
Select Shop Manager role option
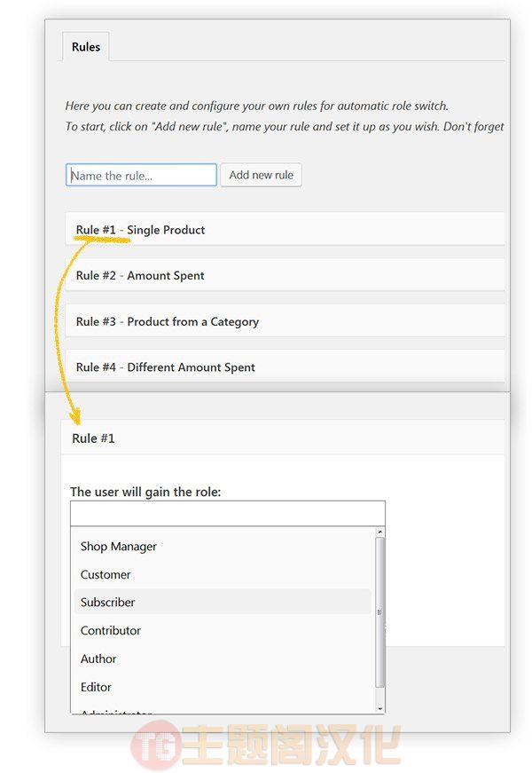(x=223, y=546)
